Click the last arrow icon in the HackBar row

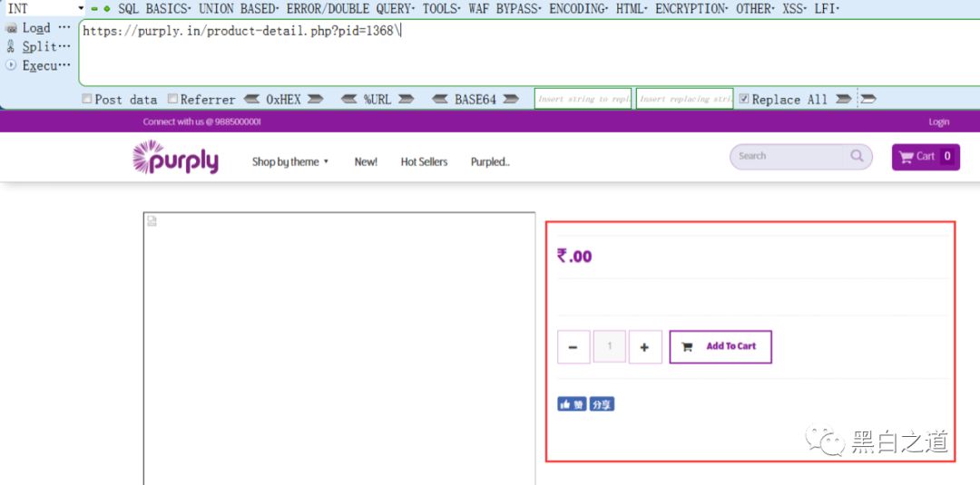tap(868, 99)
